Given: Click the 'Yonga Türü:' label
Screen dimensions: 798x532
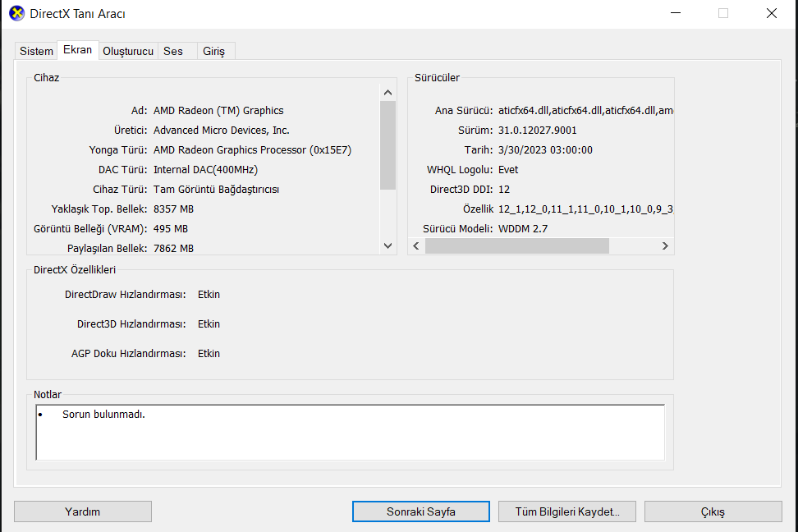Looking at the screenshot, I should point(118,150).
